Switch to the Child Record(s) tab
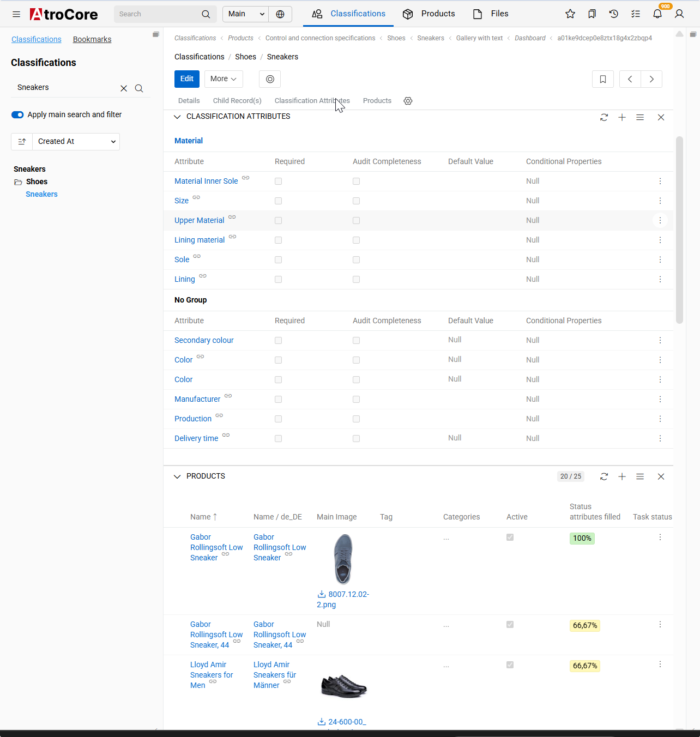 tap(237, 101)
